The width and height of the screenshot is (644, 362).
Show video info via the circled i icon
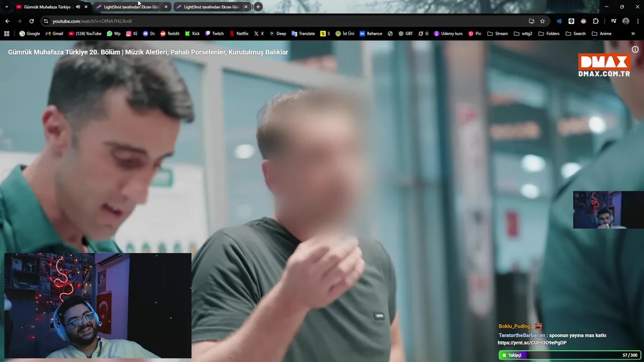click(x=635, y=49)
